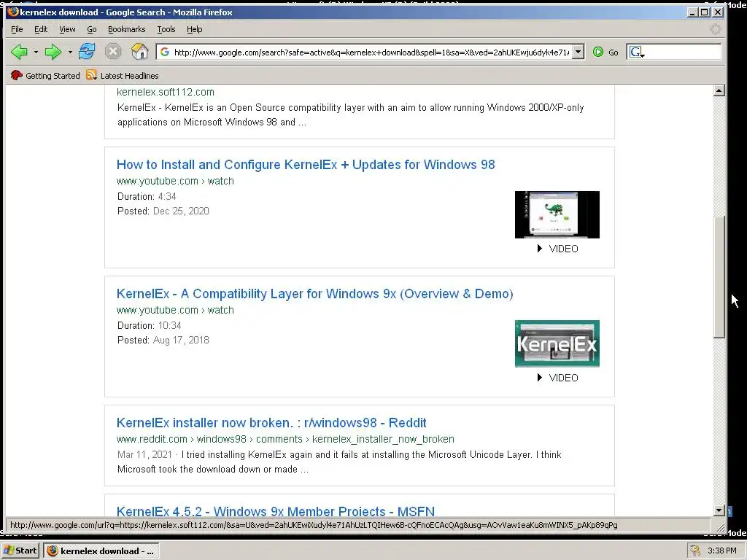Click the scrollbar up arrow

coord(719,90)
